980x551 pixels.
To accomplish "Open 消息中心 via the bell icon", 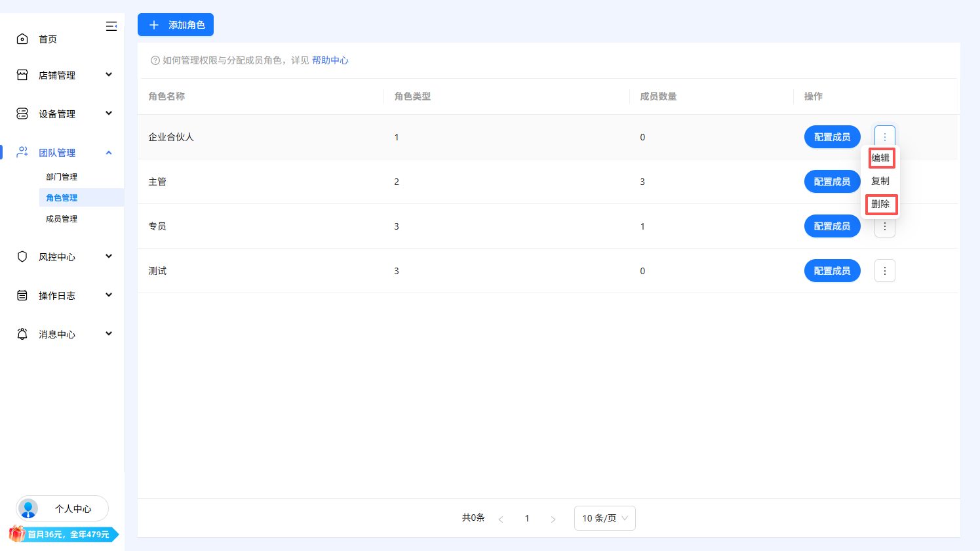I will coord(22,333).
